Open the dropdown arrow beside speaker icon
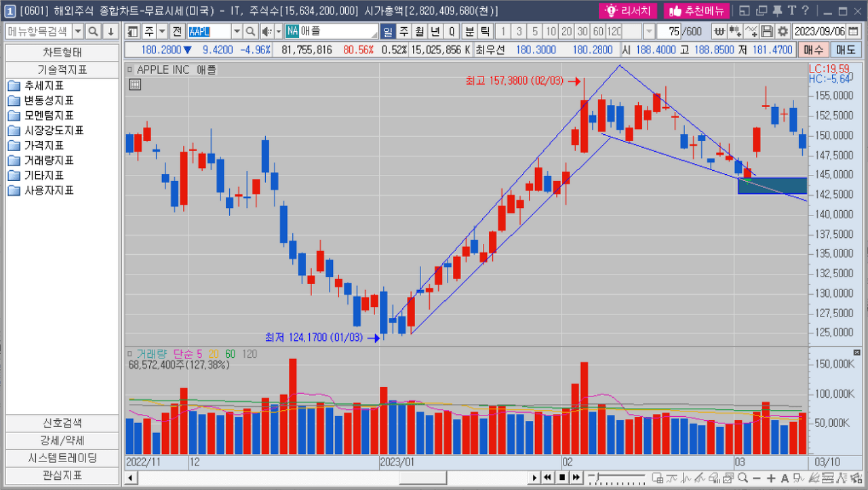868x490 pixels. [x=277, y=32]
